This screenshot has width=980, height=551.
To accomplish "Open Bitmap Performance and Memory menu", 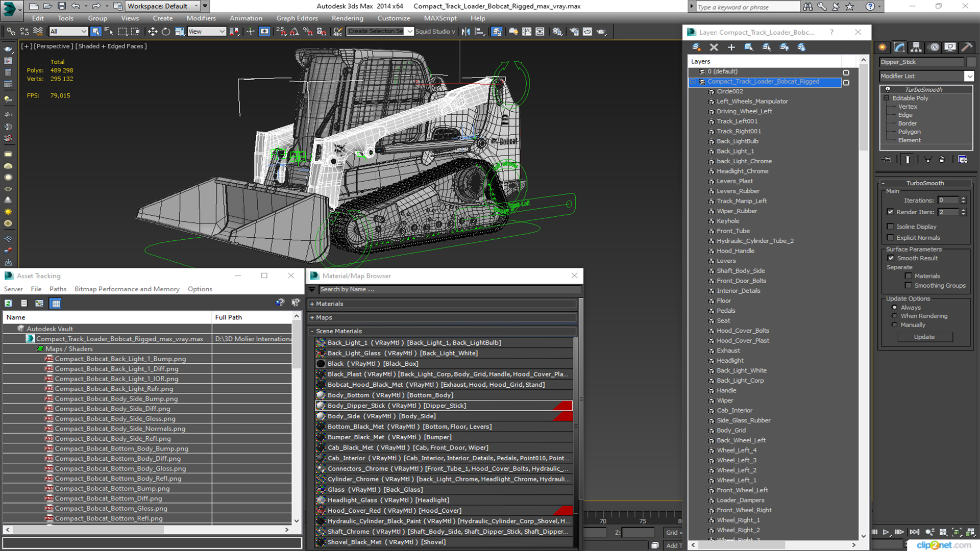I will [127, 289].
